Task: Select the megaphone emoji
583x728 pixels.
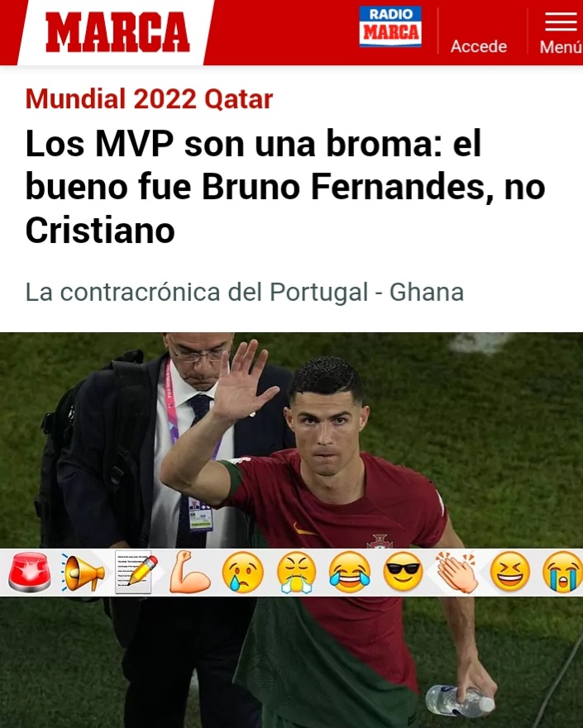Action: point(83,573)
